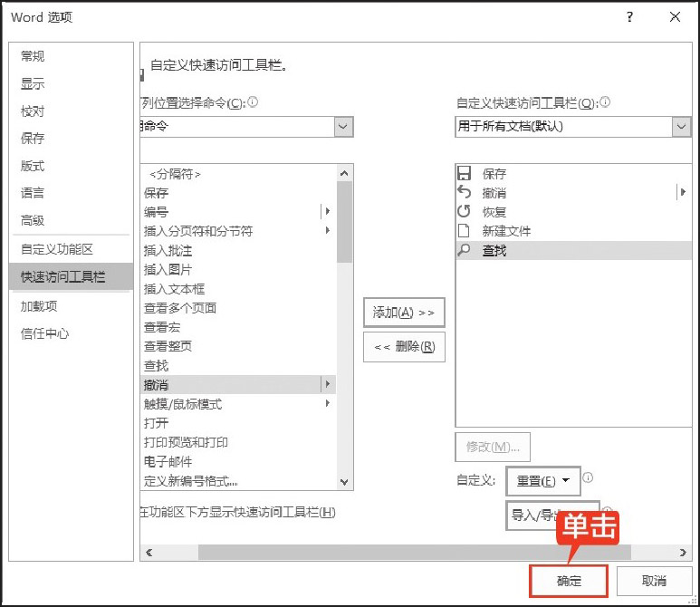This screenshot has height=607, width=700.
Task: Expand the 重置 dropdown button
Action: coord(567,479)
